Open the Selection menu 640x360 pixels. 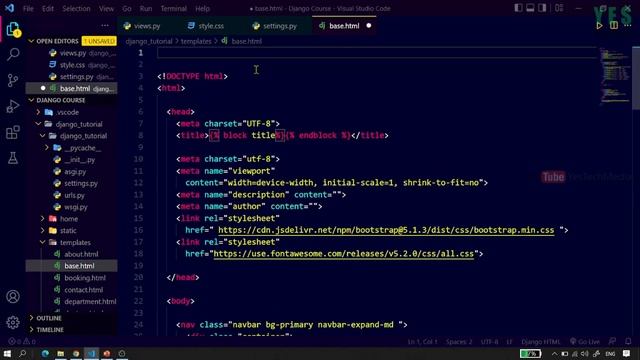tap(76, 9)
